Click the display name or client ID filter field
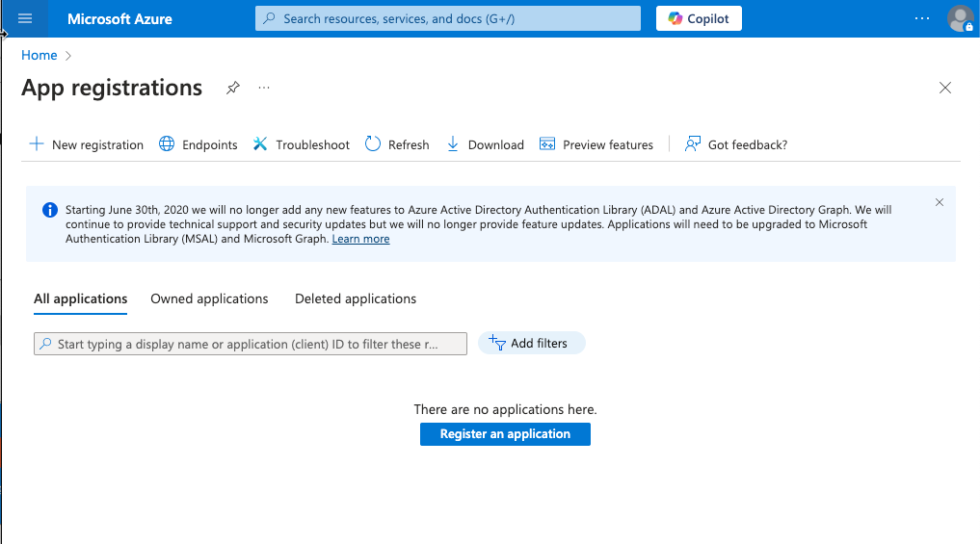Image resolution: width=980 pixels, height=544 pixels. (x=250, y=344)
